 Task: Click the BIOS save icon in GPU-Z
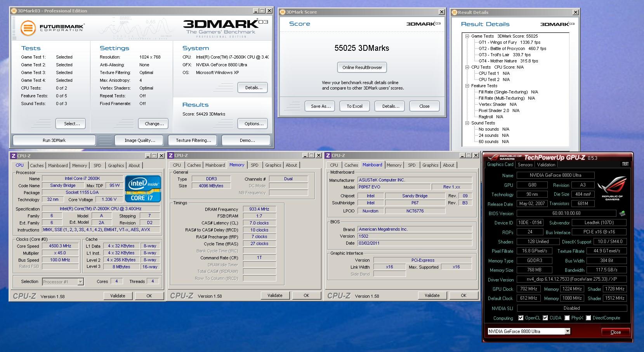pyautogui.click(x=622, y=213)
